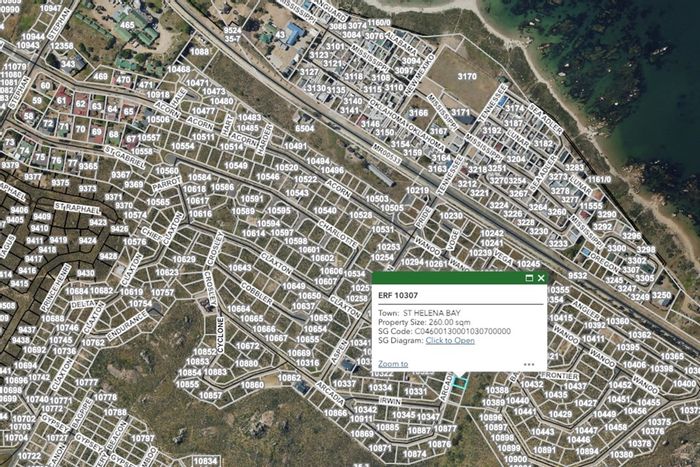Viewport: 700px width, 467px height.
Task: Select parcel 12358
Action: (x=62, y=46)
